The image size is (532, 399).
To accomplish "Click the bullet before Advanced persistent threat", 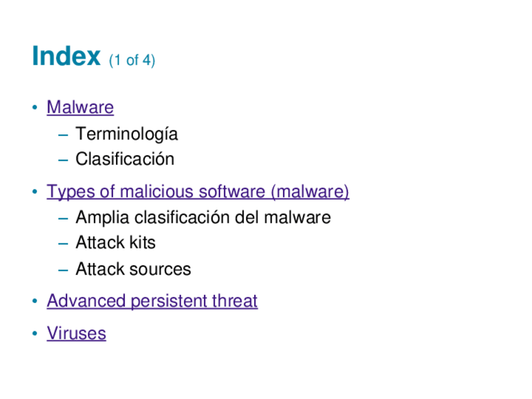I will (36, 301).
